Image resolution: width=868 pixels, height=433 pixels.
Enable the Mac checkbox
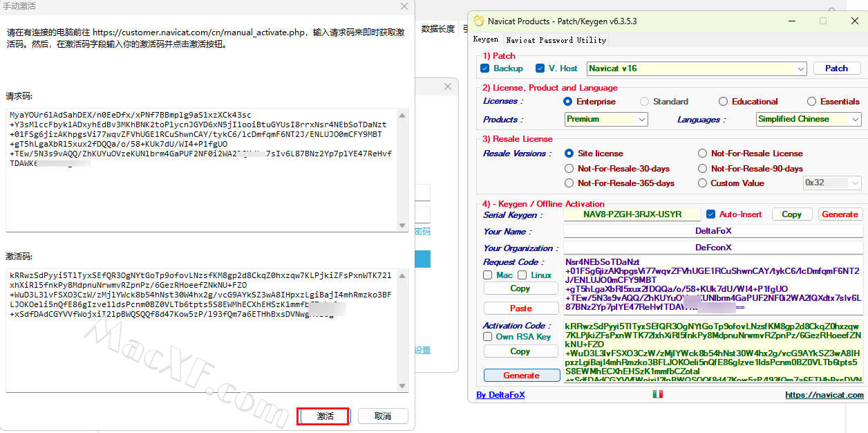488,275
